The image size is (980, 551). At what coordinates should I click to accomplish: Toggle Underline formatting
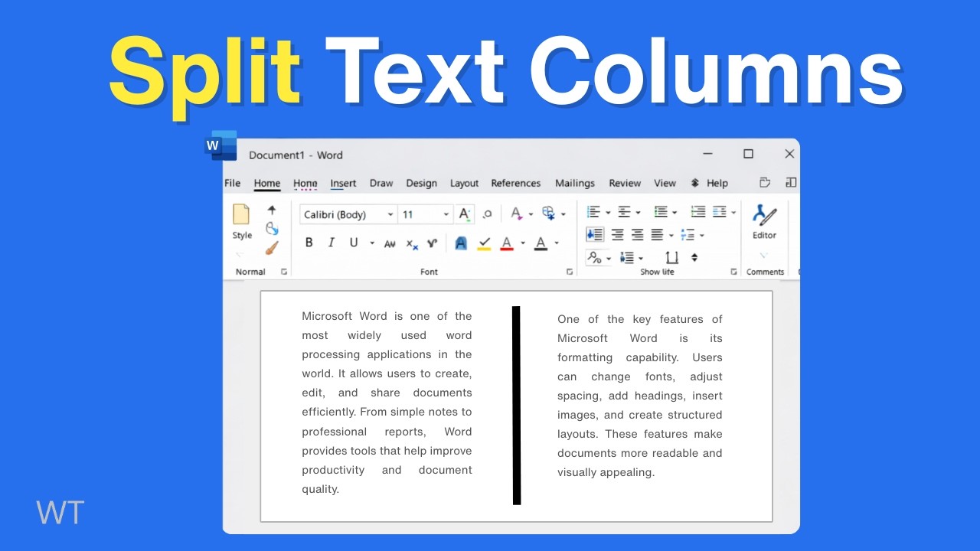pos(354,243)
